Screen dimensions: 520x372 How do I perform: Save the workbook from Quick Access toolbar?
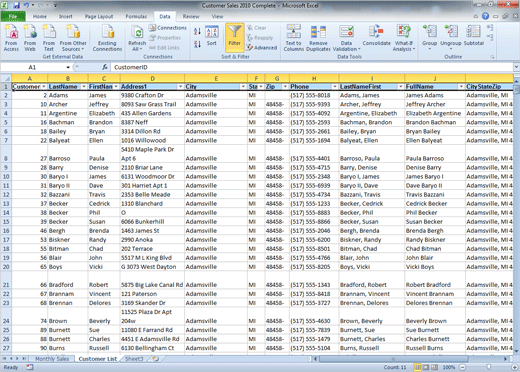point(17,5)
